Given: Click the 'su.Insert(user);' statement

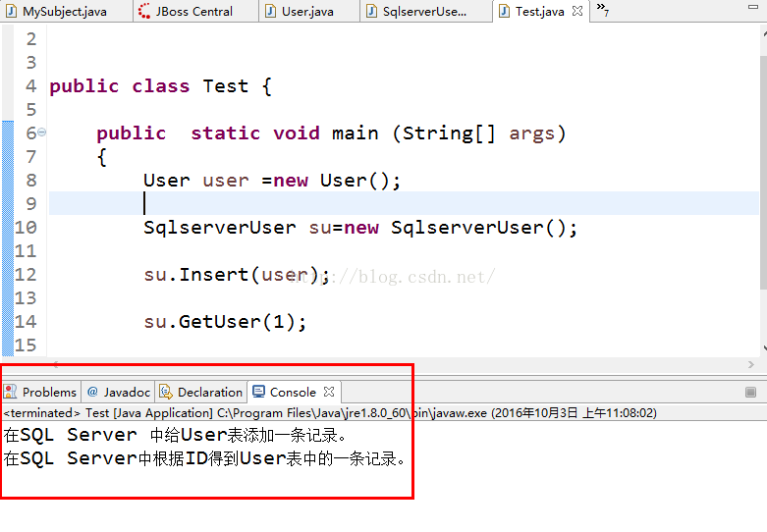Looking at the screenshot, I should (x=237, y=275).
